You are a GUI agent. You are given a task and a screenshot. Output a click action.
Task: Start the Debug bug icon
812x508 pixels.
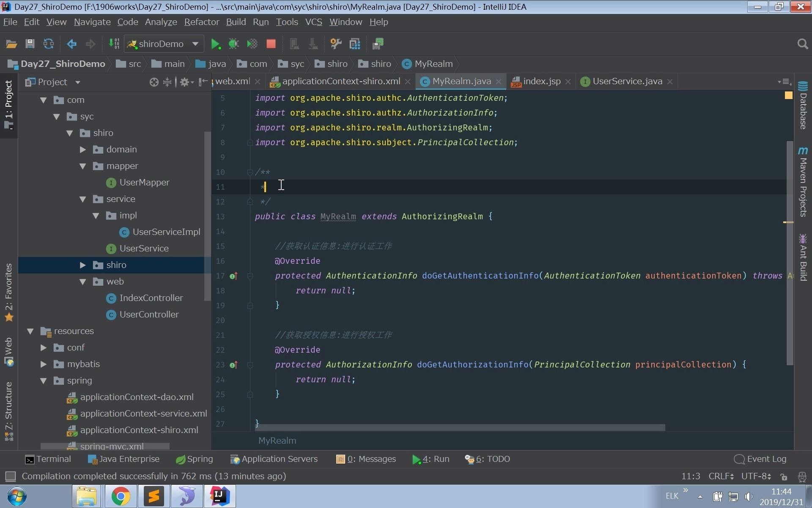click(233, 44)
